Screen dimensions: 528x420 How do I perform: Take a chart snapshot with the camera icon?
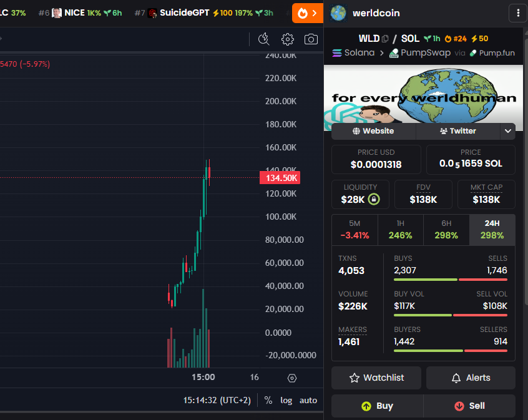coord(311,39)
